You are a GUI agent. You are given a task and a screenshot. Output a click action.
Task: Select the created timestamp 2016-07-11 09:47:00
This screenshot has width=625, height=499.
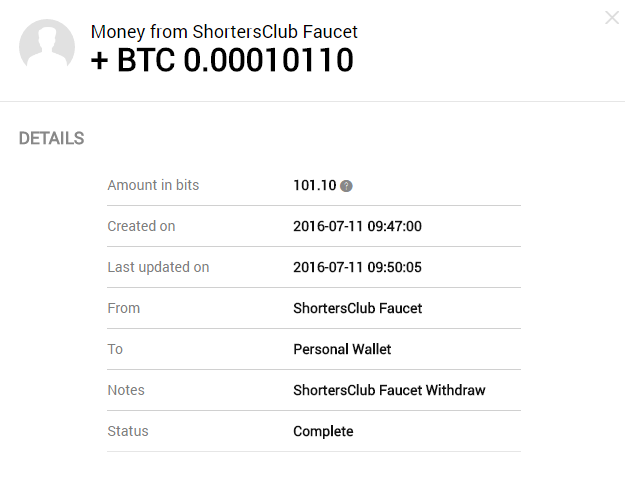357,226
